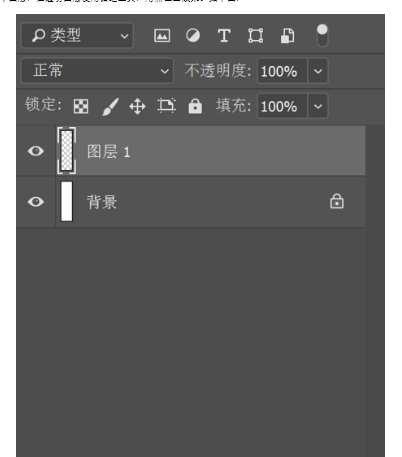The height and width of the screenshot is (457, 402).
Task: Filter for adjustment layers icon
Action: coord(193,35)
